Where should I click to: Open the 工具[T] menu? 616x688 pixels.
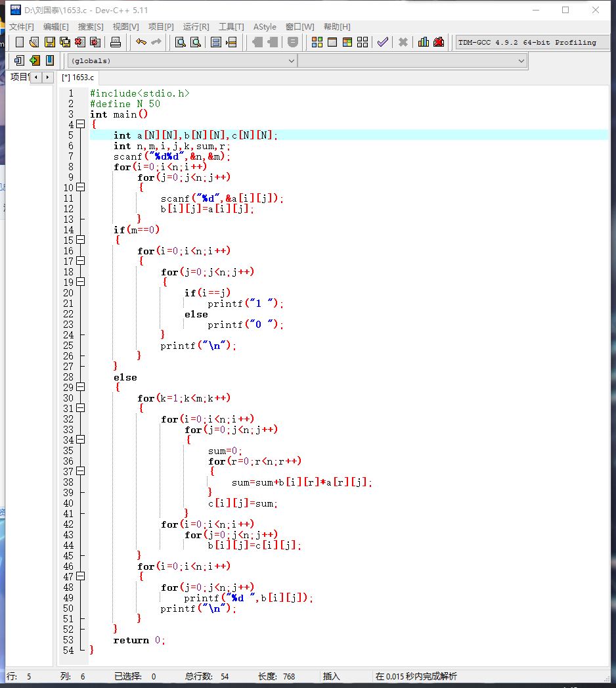[232, 27]
